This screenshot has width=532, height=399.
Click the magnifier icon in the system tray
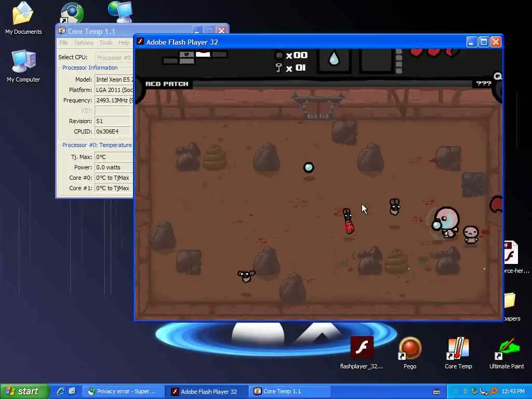(494, 392)
